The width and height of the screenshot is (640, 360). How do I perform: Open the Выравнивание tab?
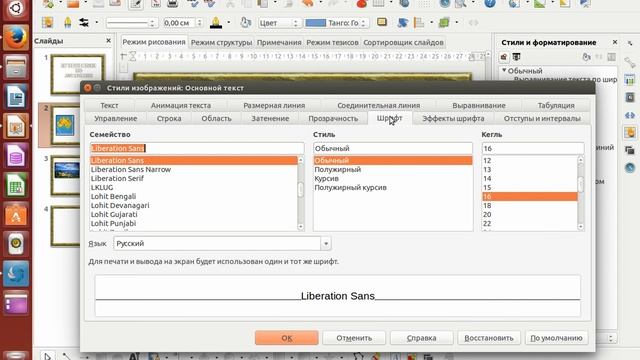(479, 105)
